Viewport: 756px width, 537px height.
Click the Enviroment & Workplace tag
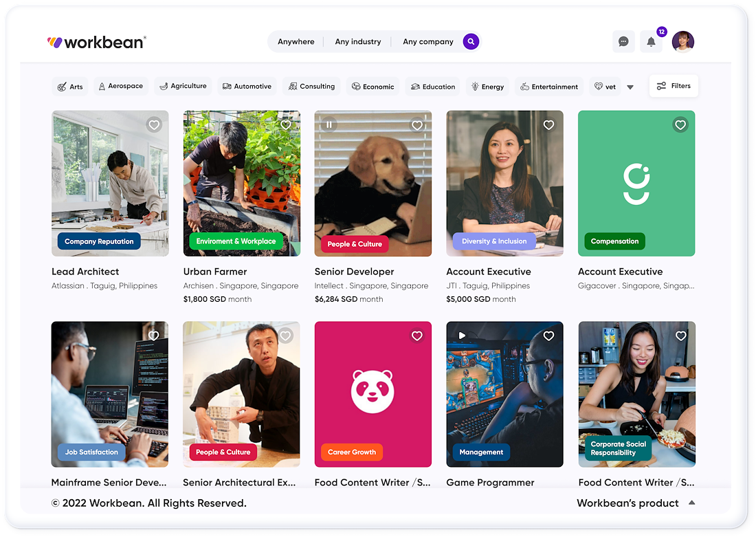coord(236,241)
